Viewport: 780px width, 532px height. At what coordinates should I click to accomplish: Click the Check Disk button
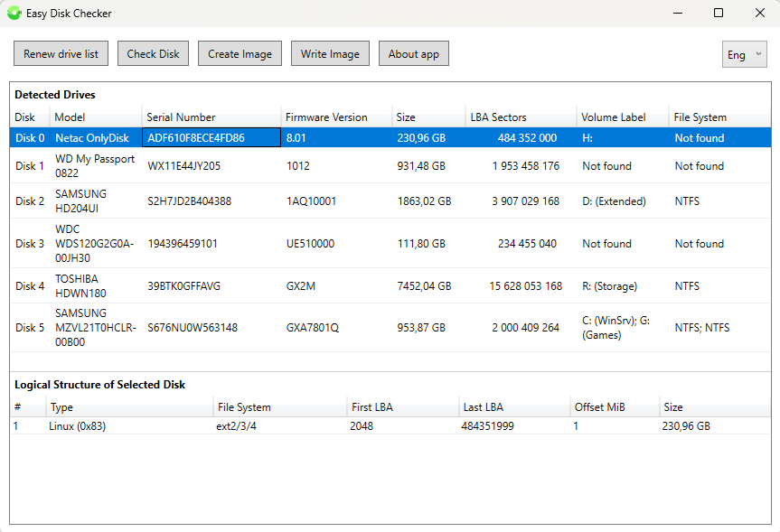click(153, 53)
